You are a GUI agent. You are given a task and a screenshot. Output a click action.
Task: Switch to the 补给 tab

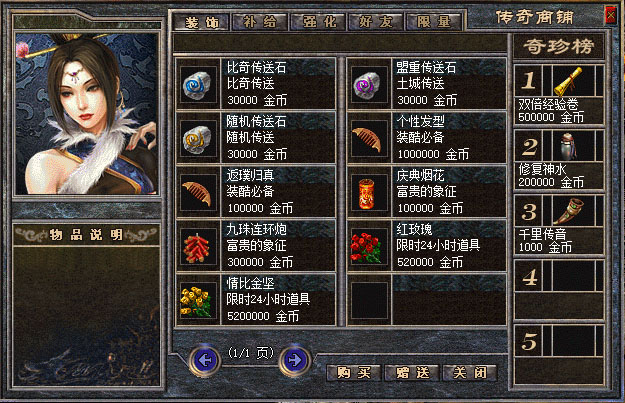pos(259,22)
